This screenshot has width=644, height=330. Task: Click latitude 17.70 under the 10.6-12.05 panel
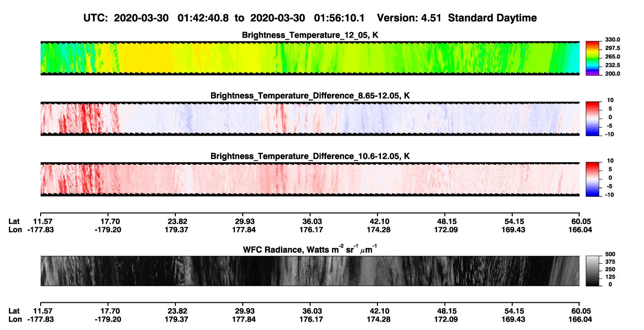pos(110,222)
